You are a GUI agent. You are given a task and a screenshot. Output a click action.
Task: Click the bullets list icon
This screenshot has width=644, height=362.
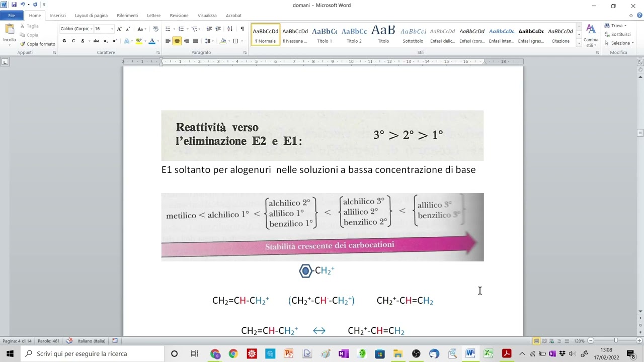pyautogui.click(x=168, y=29)
